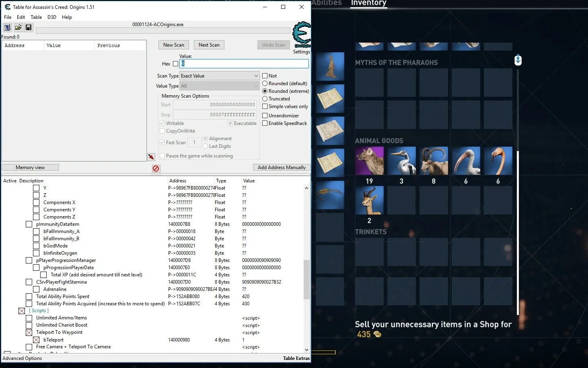Screen dimensions: 588x368
Task: Activate bInfiniteOxygen entry checkbox
Action: (x=36, y=253)
